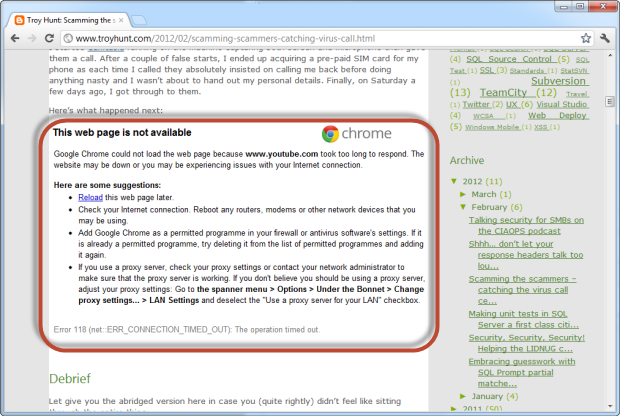Image resolution: width=620 pixels, height=416 pixels.
Task: Collapse the 2012 (11) archive year
Action: [454, 182]
